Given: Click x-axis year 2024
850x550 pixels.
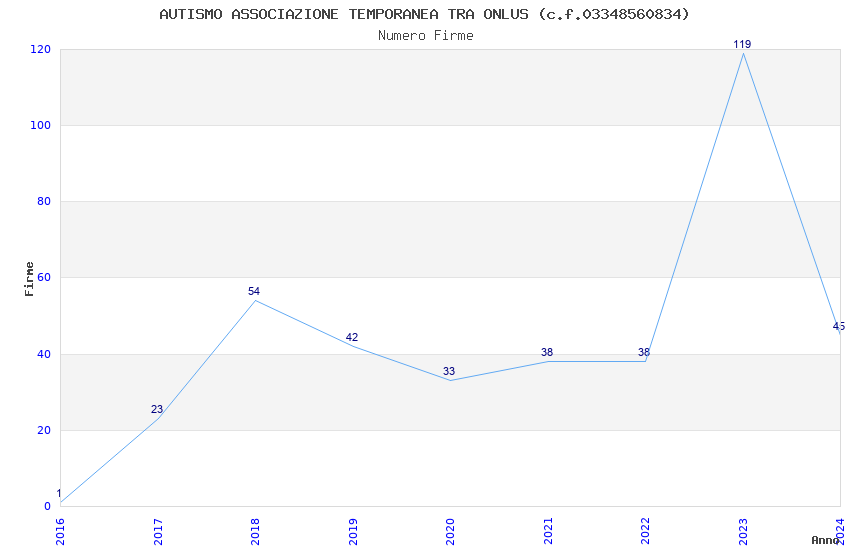Looking at the screenshot, I should coord(841,532).
